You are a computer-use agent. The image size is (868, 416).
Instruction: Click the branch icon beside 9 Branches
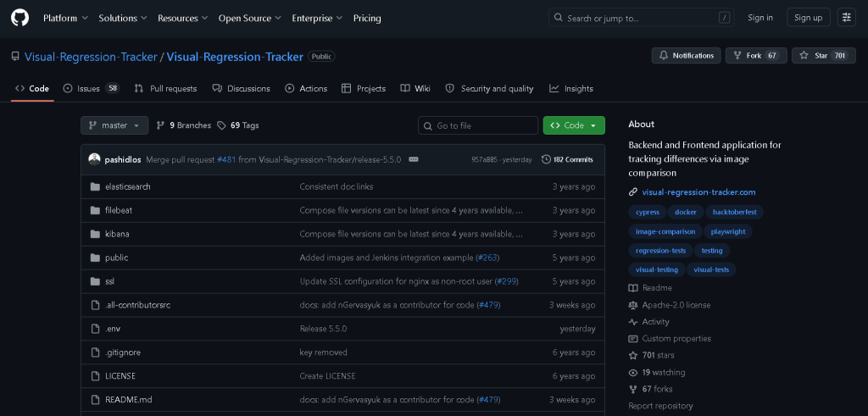160,125
